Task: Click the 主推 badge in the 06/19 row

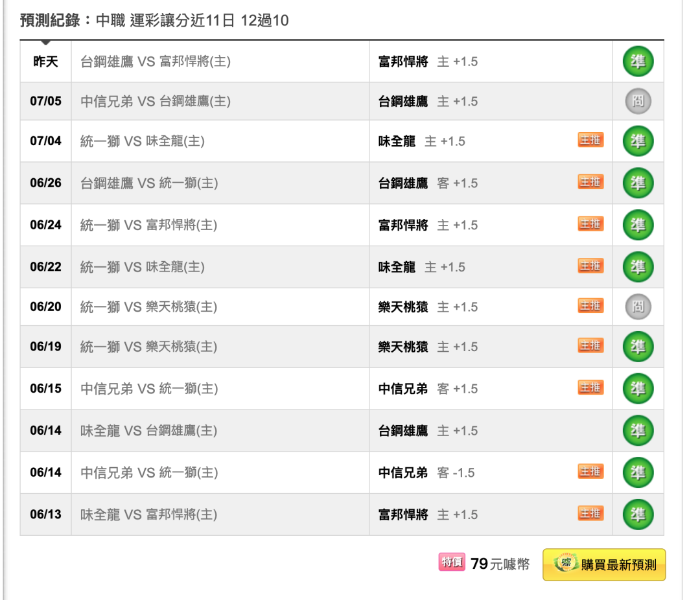Action: 590,345
